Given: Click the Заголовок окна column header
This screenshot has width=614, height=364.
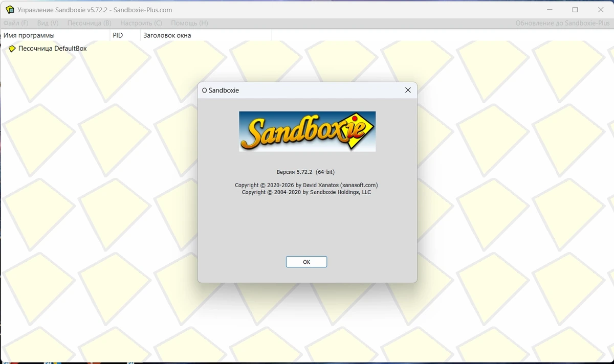Looking at the screenshot, I should click(x=206, y=35).
